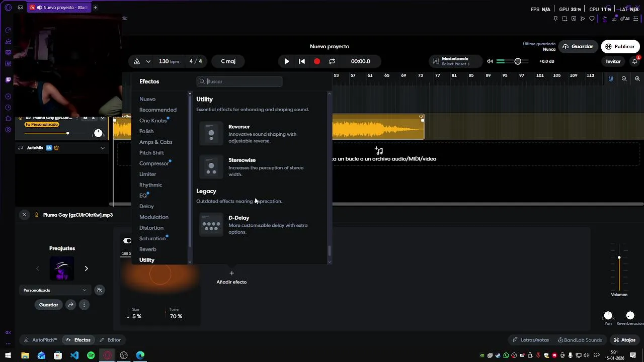This screenshot has width=644, height=362.
Task: Open the Personalizado preset dropdown
Action: tap(55, 290)
